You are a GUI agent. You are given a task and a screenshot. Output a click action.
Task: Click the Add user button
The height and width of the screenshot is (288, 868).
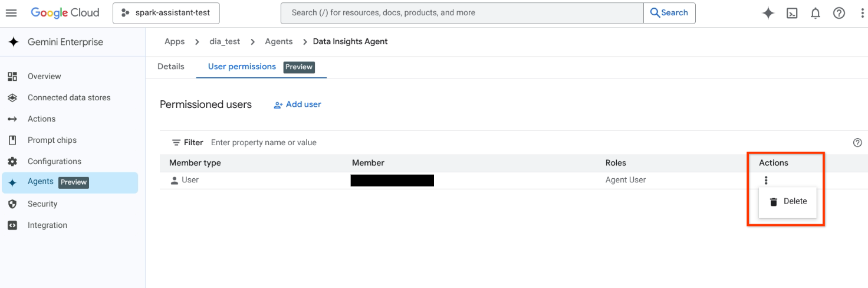(298, 104)
